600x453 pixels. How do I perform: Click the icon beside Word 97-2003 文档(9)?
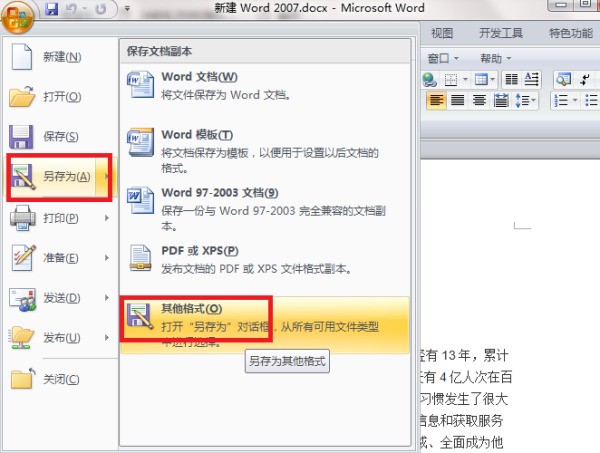(140, 200)
